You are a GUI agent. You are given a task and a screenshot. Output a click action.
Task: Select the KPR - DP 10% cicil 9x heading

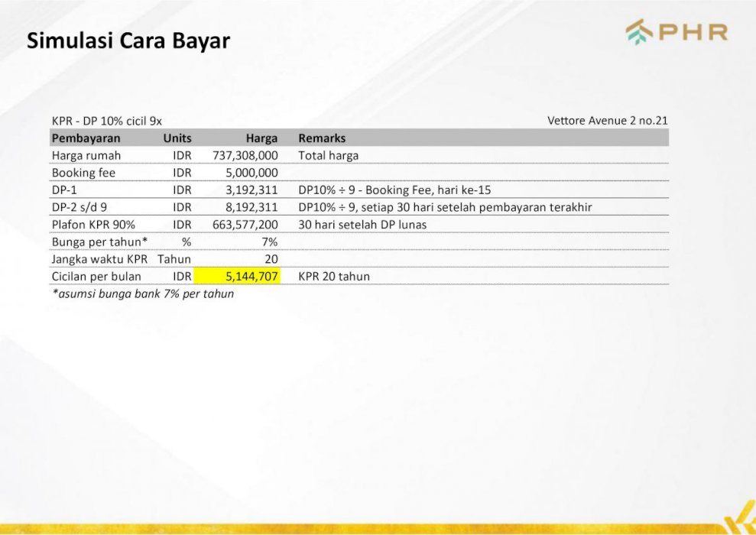click(107, 121)
